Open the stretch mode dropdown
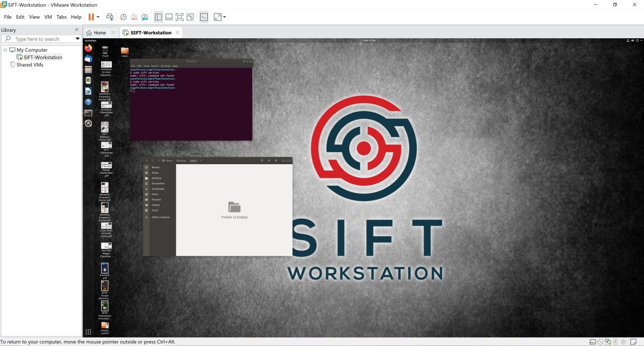Viewport: 644px width, 346px height. click(224, 17)
